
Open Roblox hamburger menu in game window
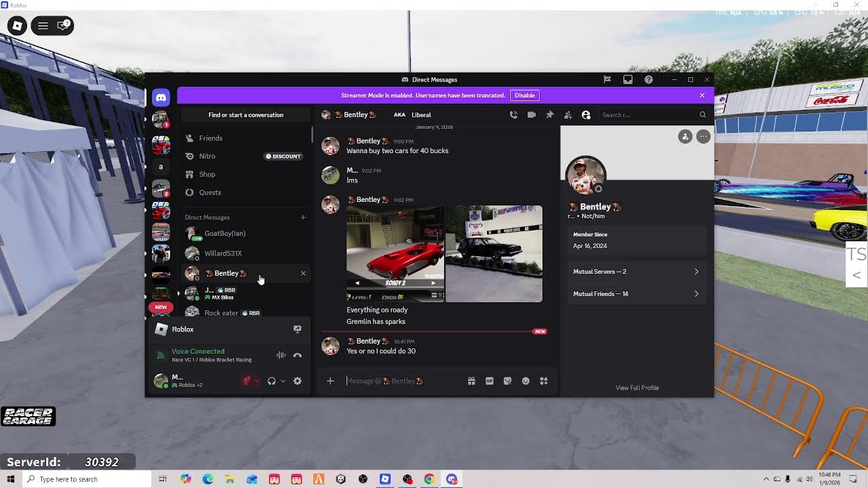[x=43, y=26]
